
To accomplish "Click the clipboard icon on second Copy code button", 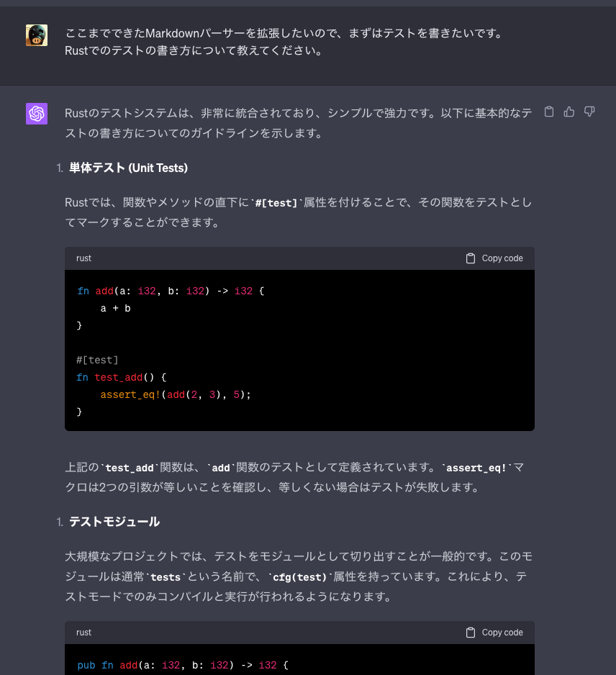I will [471, 633].
